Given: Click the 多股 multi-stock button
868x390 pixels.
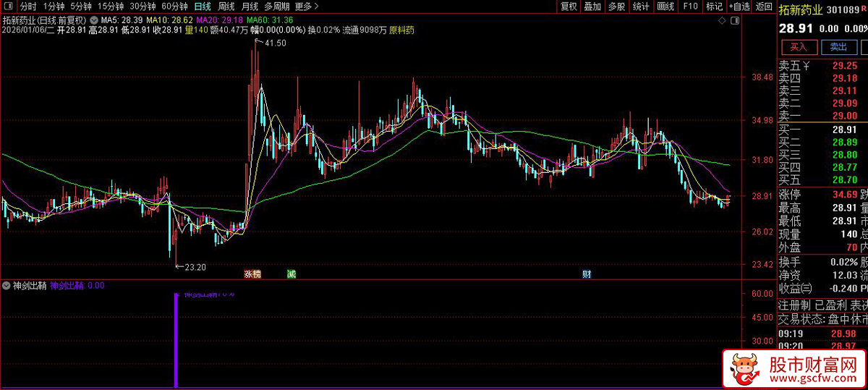Looking at the screenshot, I should tap(616, 7).
